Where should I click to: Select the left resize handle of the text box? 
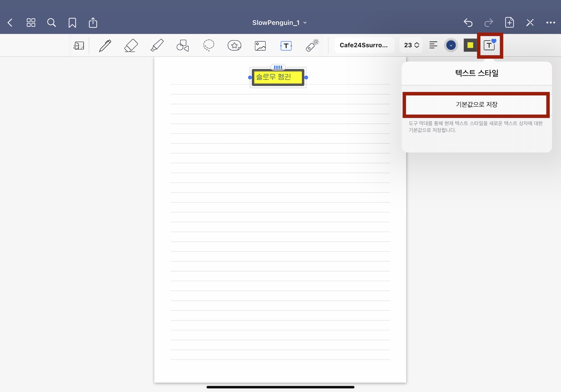pos(250,77)
